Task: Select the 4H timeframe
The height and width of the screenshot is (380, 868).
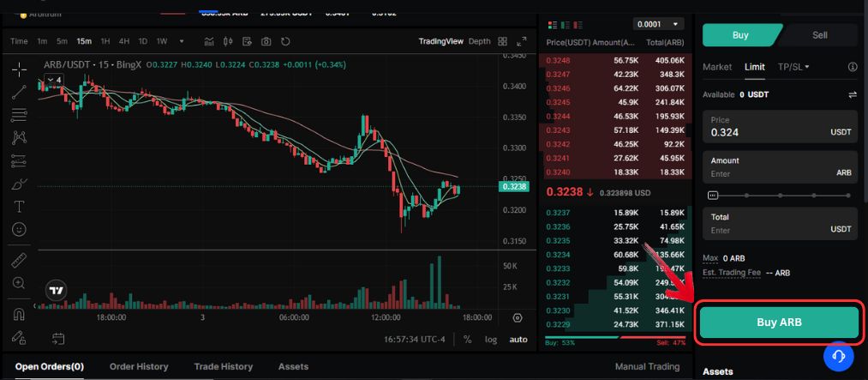Action: click(124, 41)
